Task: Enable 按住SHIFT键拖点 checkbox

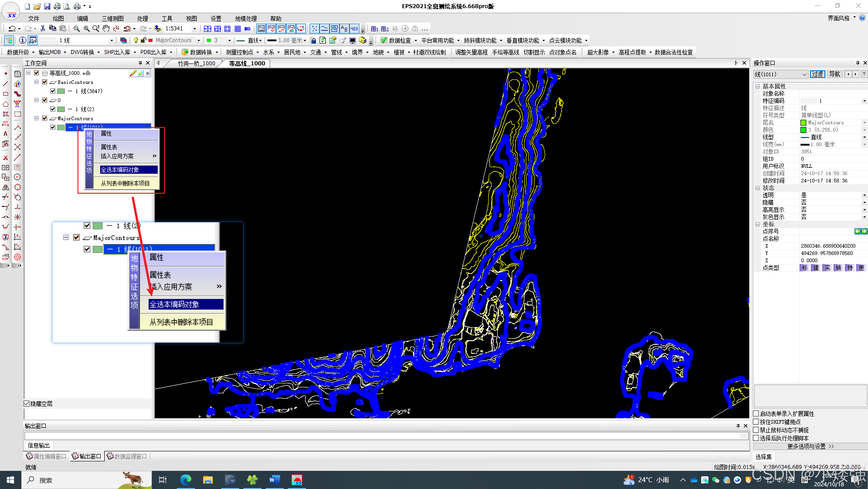Action: point(756,422)
